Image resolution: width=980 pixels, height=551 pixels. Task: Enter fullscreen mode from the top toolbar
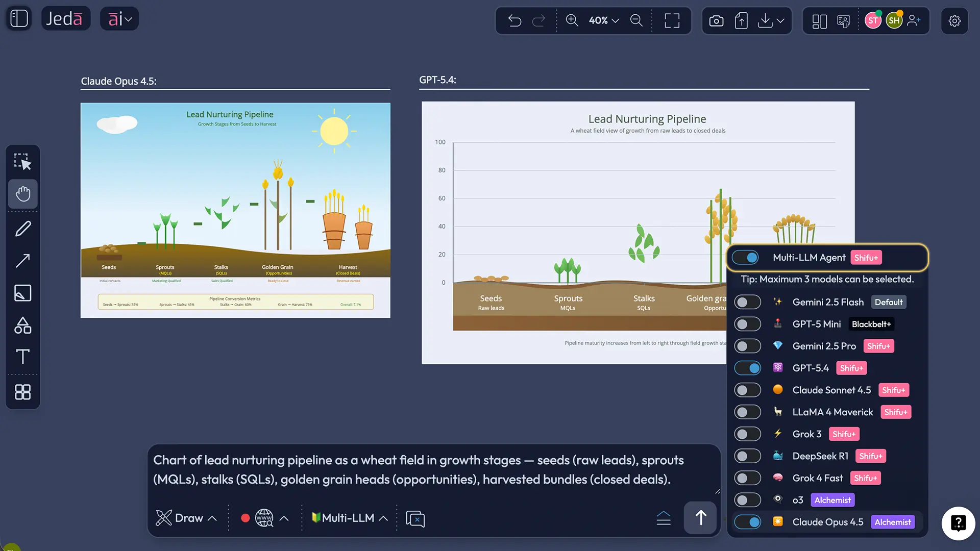coord(671,20)
